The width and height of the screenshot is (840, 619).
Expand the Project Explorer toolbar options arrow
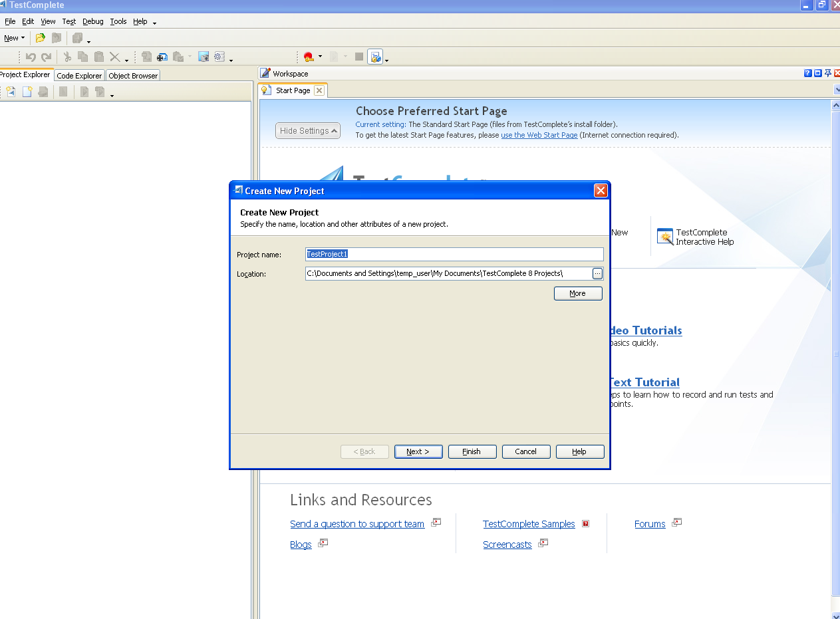[x=112, y=95]
